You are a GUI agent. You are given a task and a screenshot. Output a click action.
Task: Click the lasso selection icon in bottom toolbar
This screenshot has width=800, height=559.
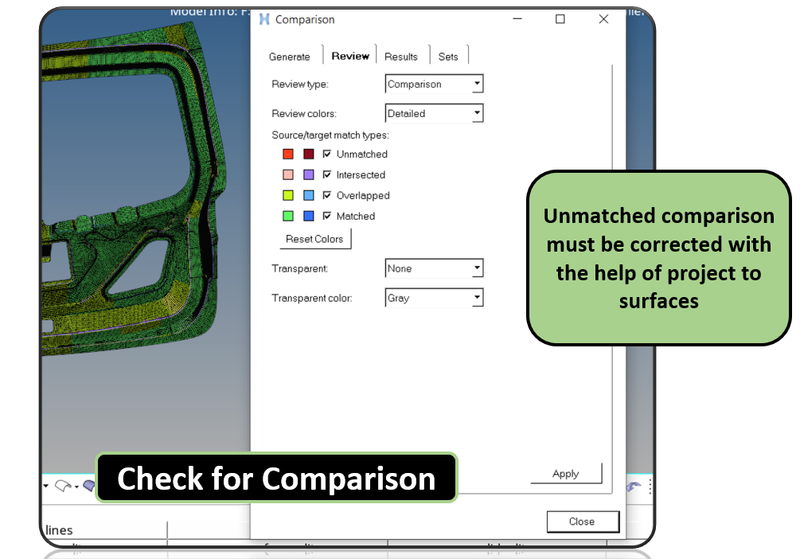(x=65, y=486)
